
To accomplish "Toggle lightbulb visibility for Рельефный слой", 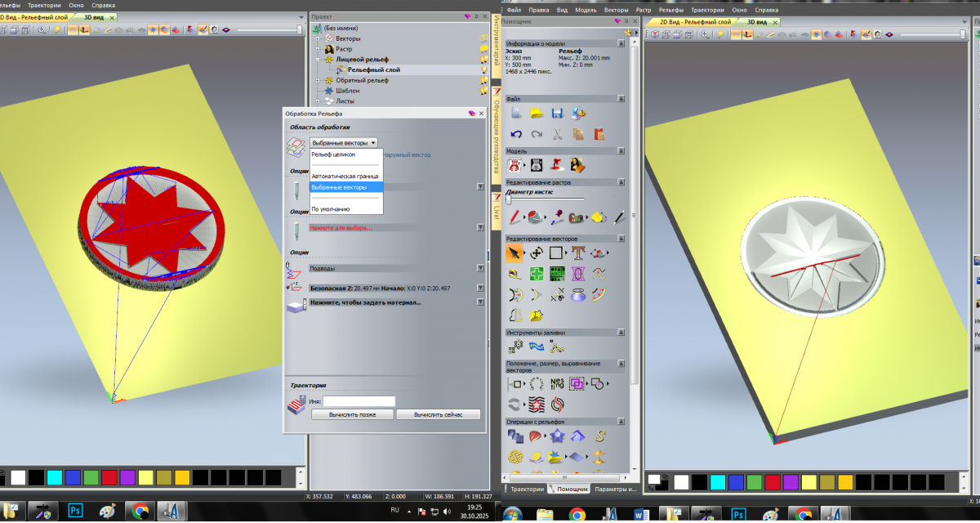I will tap(484, 70).
